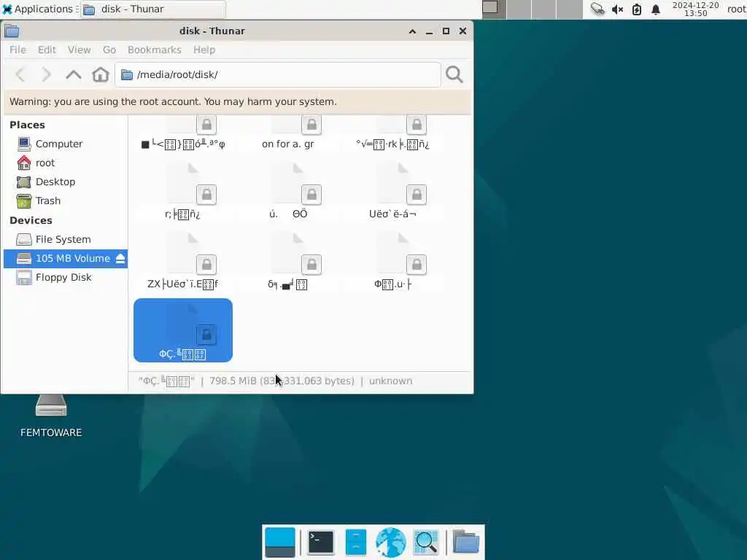The width and height of the screenshot is (747, 560).
Task: Open Application Finder magnifier in dock
Action: coord(426,542)
